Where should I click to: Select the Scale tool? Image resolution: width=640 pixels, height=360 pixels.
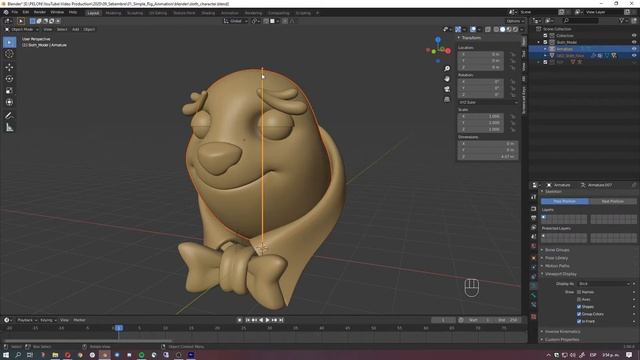coord(9,91)
